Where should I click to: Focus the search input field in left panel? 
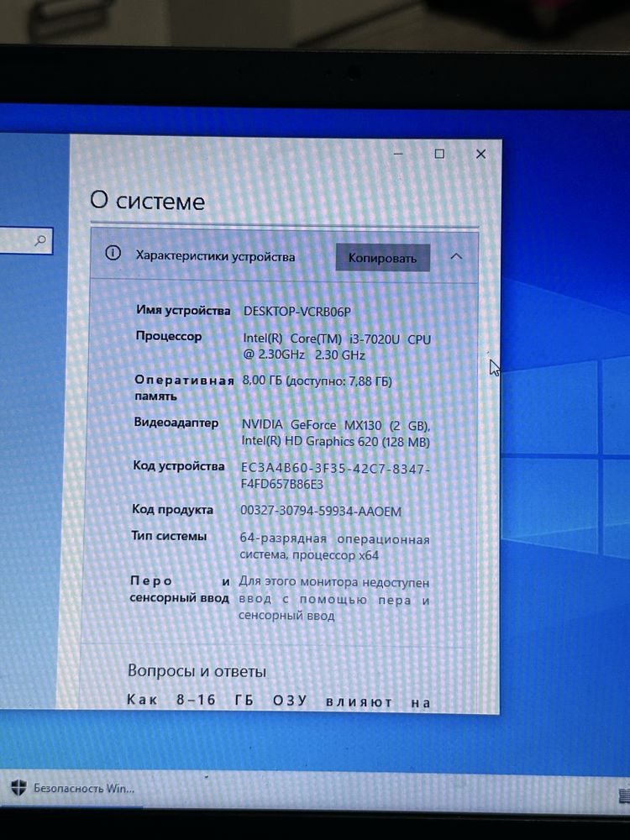(x=24, y=241)
